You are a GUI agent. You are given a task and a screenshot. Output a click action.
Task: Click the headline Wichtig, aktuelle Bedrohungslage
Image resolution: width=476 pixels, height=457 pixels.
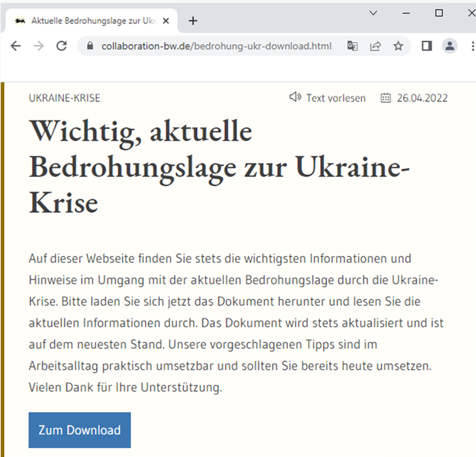click(219, 167)
